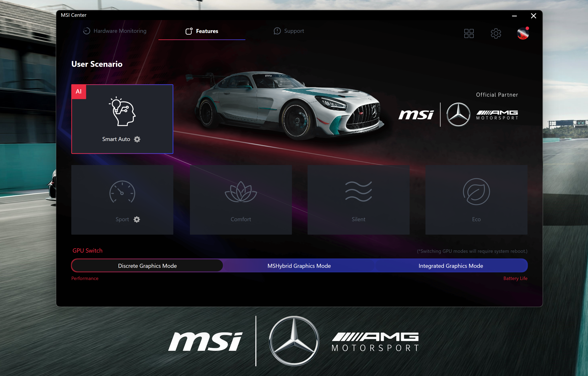Choose Discrete Graphics Mode
The height and width of the screenshot is (376, 588).
pos(147,266)
